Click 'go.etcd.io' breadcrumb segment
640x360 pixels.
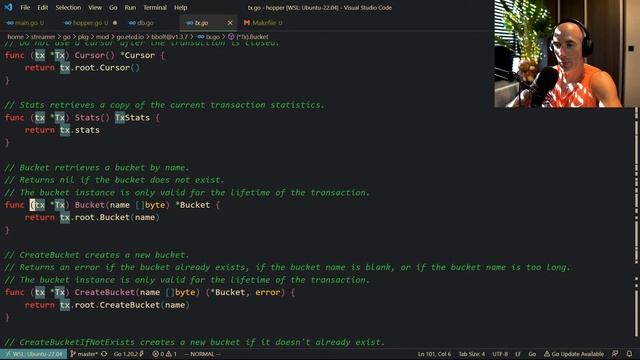tap(130, 37)
